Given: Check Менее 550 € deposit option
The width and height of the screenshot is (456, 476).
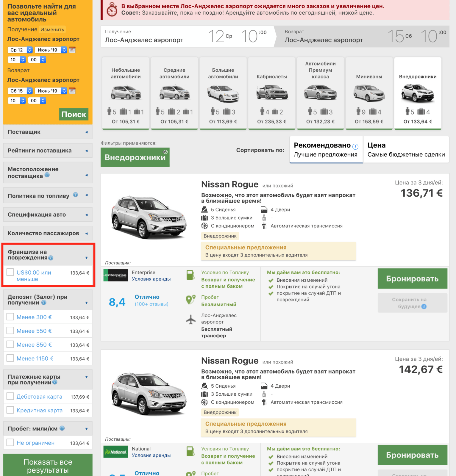Looking at the screenshot, I should (10, 330).
